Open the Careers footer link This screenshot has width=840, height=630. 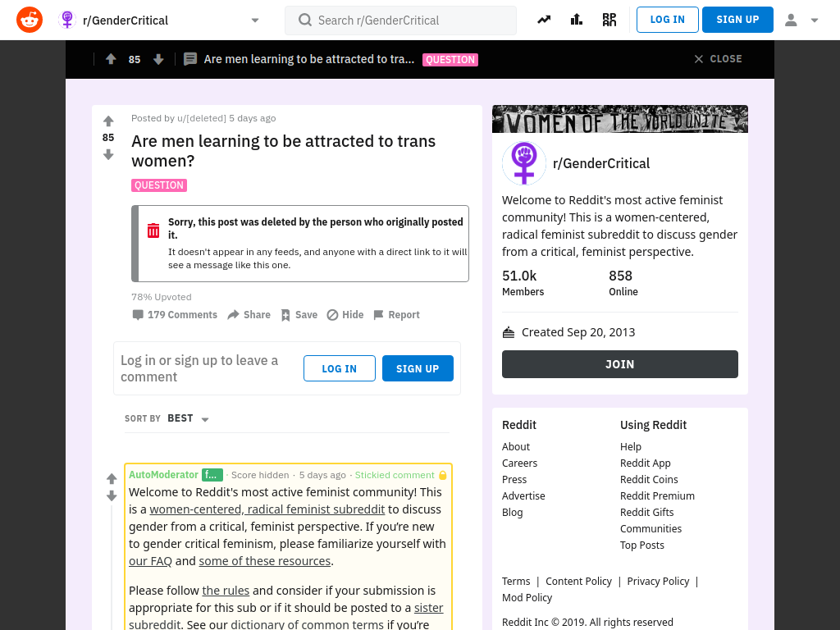click(519, 463)
